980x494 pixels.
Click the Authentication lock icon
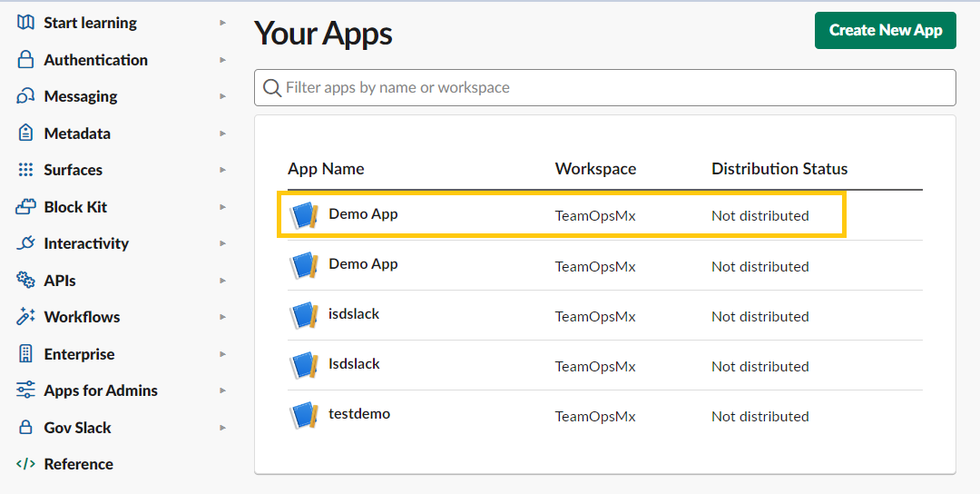point(25,60)
